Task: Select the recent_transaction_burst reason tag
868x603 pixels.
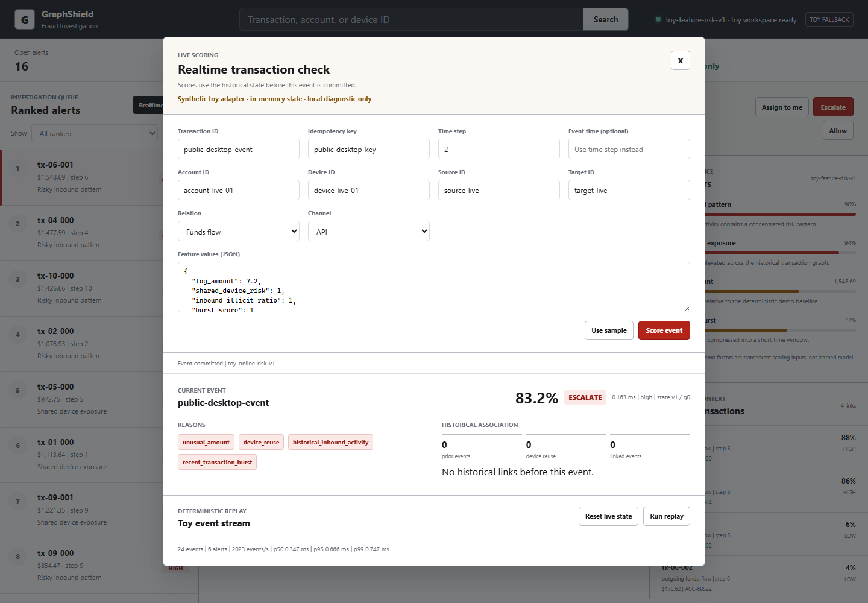Action: tap(217, 462)
